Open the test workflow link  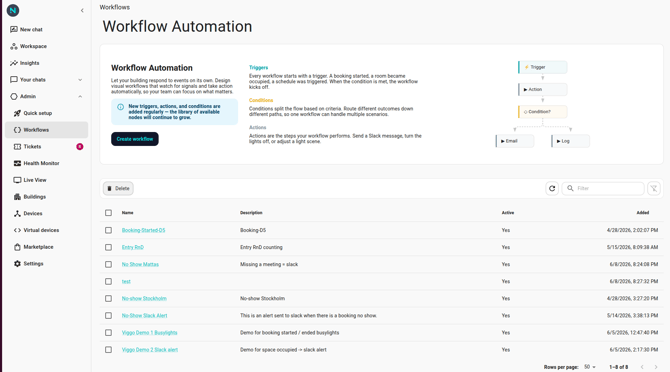[x=126, y=281]
